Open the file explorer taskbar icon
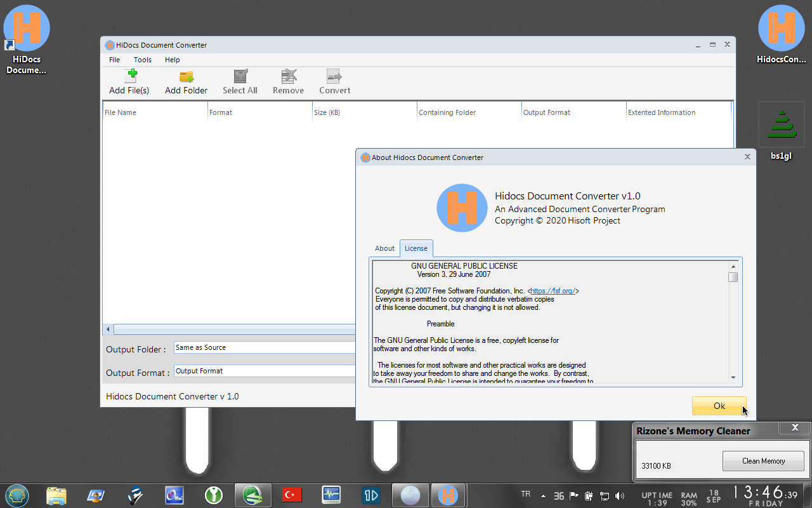 (x=56, y=495)
